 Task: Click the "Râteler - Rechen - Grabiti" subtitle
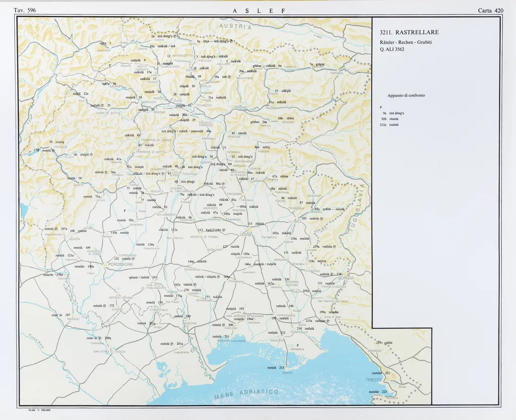[x=406, y=42]
